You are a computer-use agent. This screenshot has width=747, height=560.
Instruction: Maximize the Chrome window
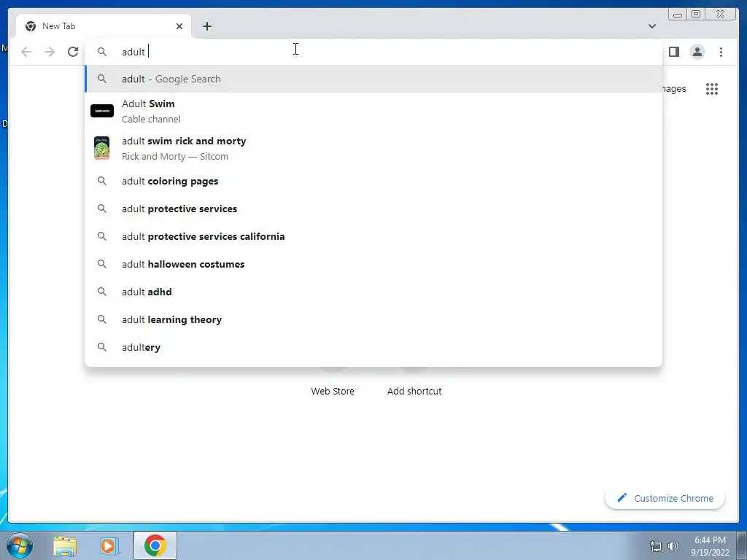point(695,14)
